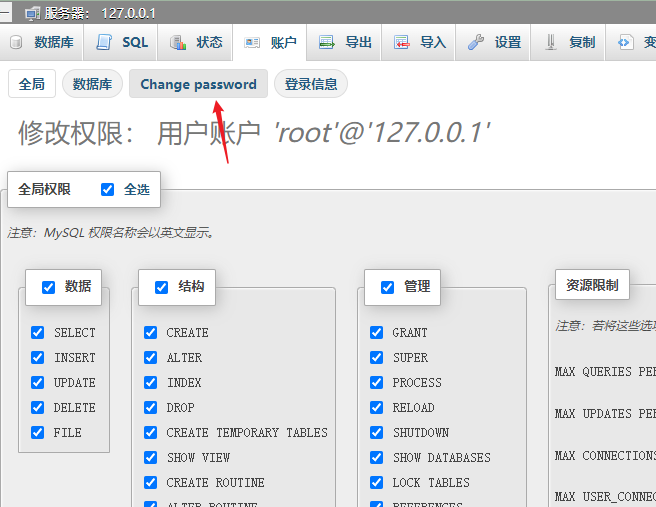Click the settings wrench icon

[476, 42]
